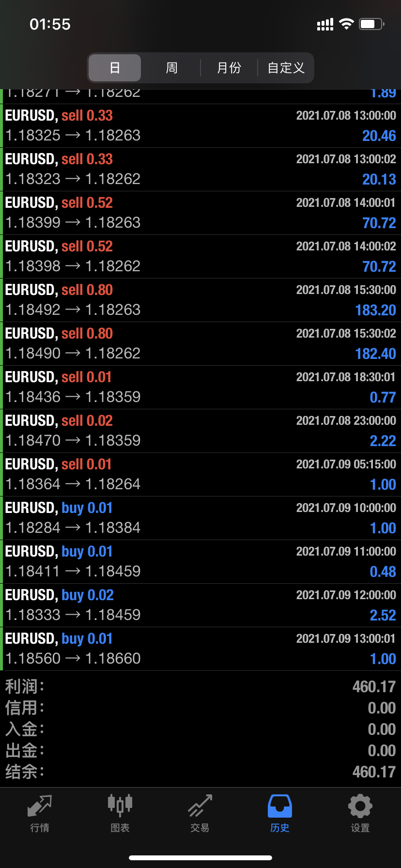The height and width of the screenshot is (868, 401).
Task: Tap the profit (利润) total 460.17
Action: pos(373,687)
